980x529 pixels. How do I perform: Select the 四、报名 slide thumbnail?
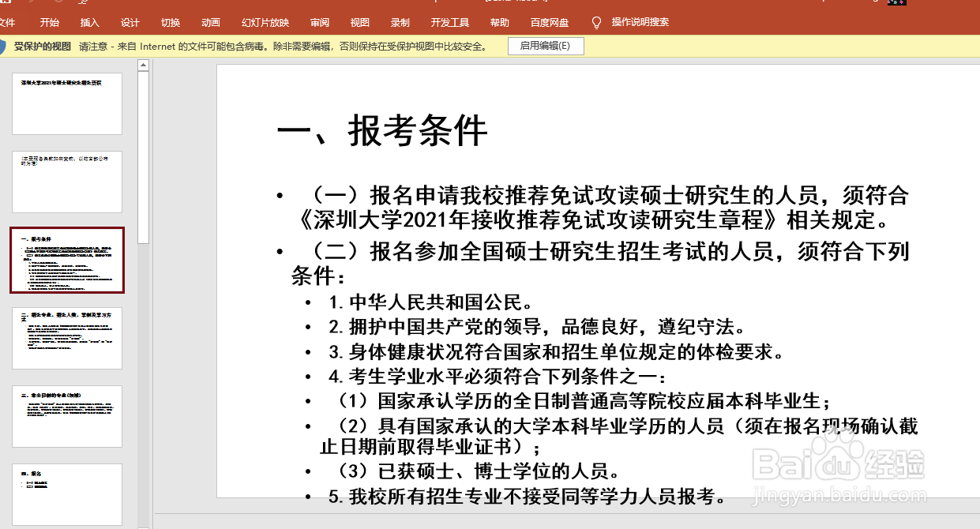coord(67,494)
